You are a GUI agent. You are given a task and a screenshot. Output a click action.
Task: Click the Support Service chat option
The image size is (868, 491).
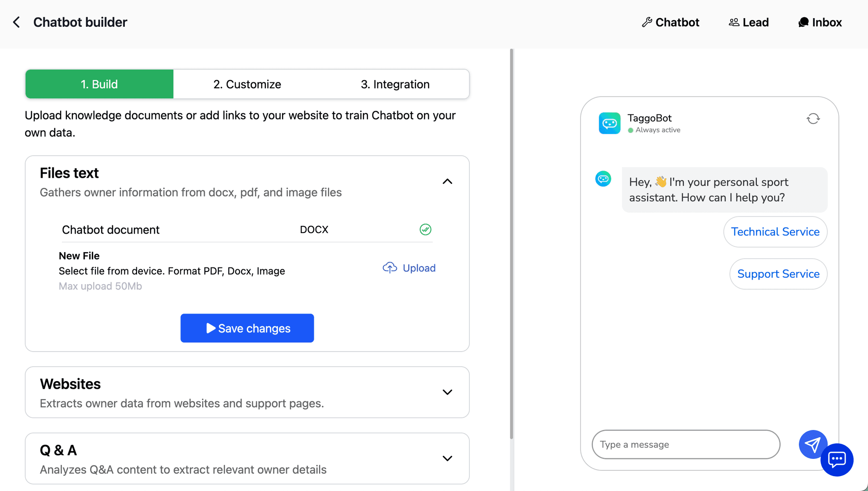click(x=778, y=274)
